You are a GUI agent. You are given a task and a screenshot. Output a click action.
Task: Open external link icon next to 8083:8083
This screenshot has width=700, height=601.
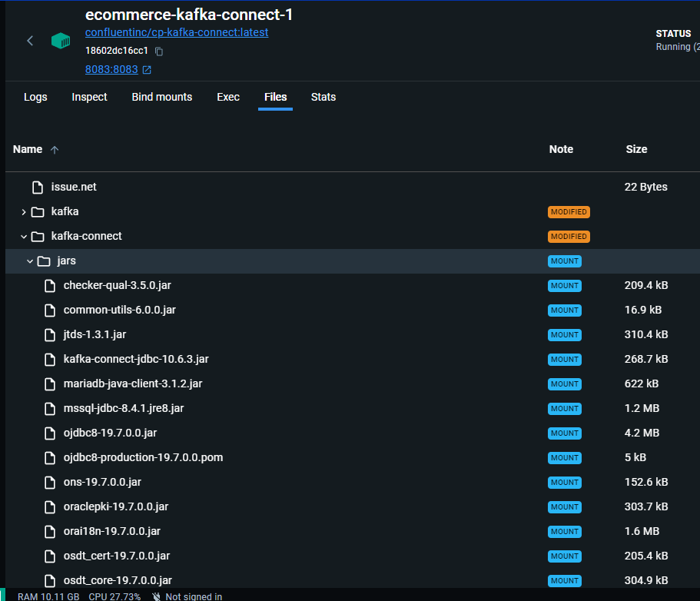[x=147, y=70]
